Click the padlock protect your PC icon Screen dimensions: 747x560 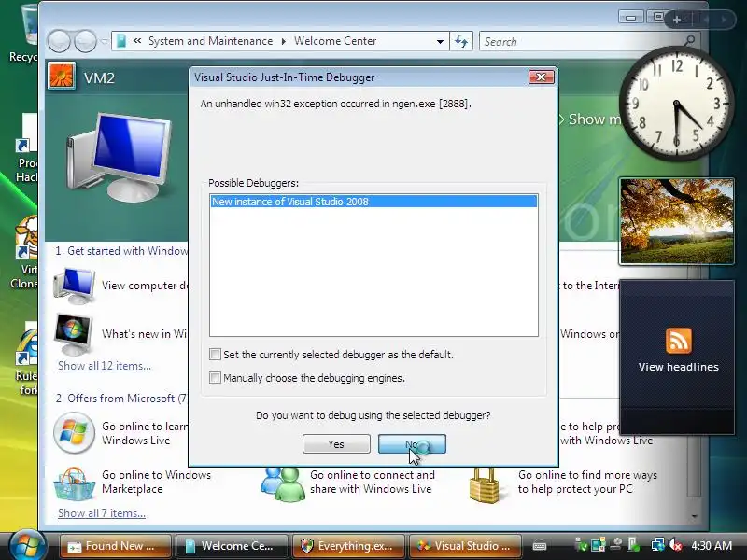(484, 484)
